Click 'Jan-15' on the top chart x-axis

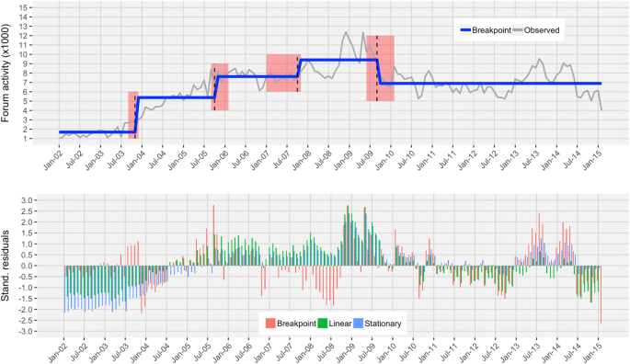(592, 160)
